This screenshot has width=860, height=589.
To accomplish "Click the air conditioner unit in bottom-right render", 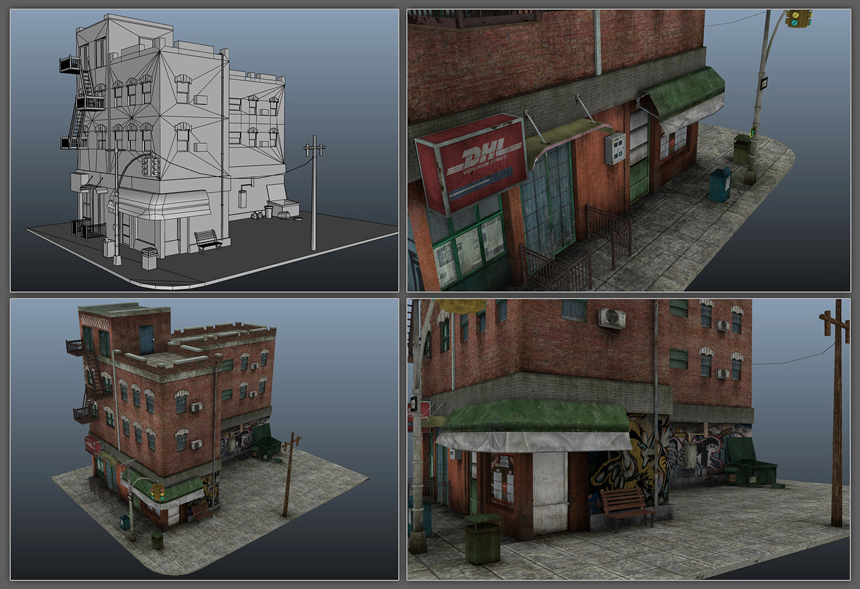I will [611, 319].
